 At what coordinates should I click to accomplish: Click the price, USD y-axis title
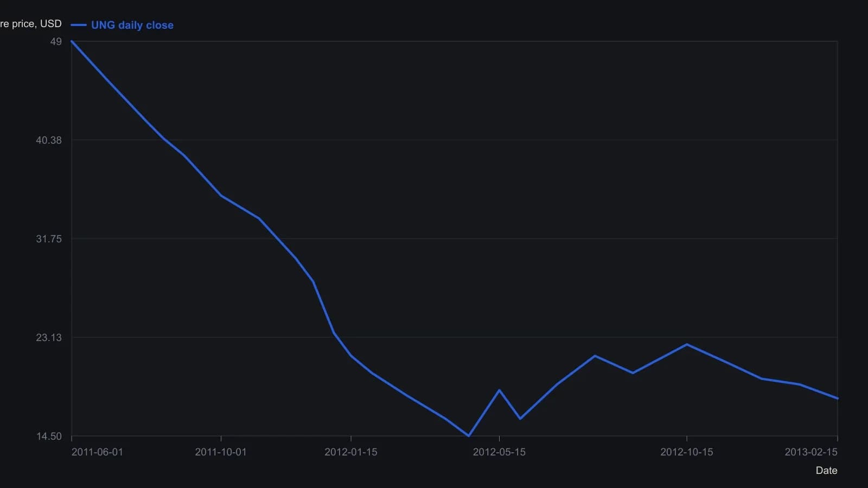31,24
